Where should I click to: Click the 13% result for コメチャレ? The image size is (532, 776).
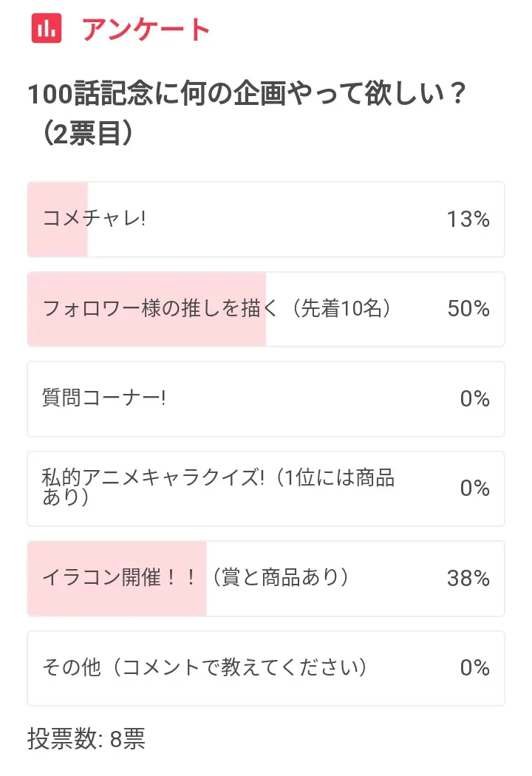[x=468, y=219]
